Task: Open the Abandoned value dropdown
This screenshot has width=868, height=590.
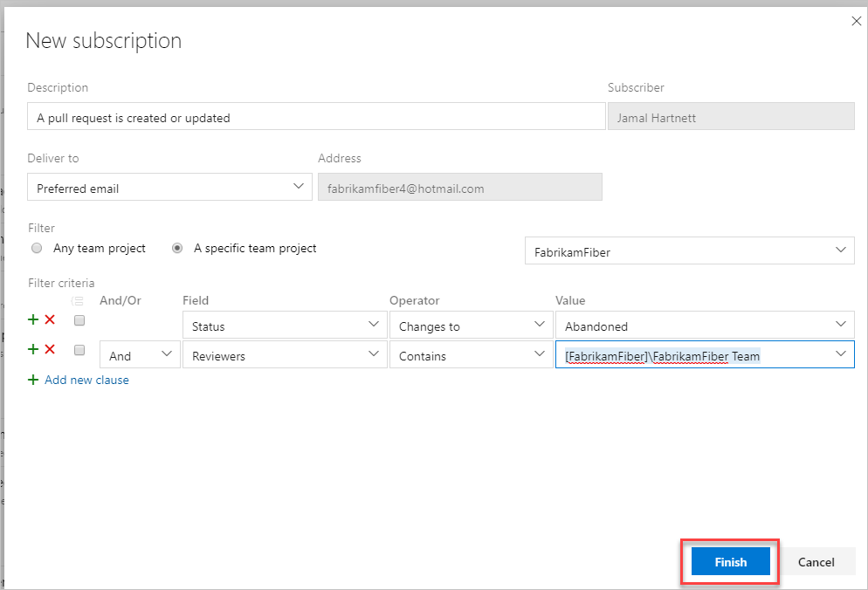Action: [x=705, y=325]
